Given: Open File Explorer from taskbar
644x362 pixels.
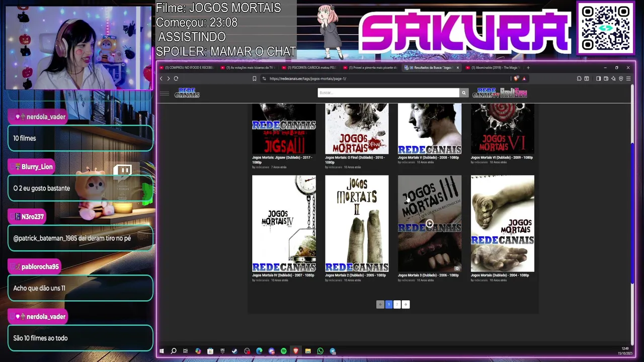Looking at the screenshot, I should (x=308, y=351).
